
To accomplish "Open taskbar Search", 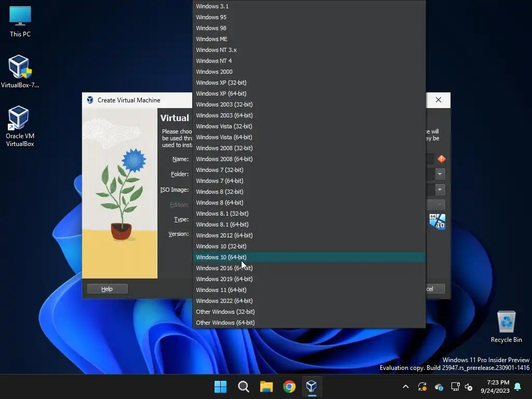I will [x=244, y=387].
